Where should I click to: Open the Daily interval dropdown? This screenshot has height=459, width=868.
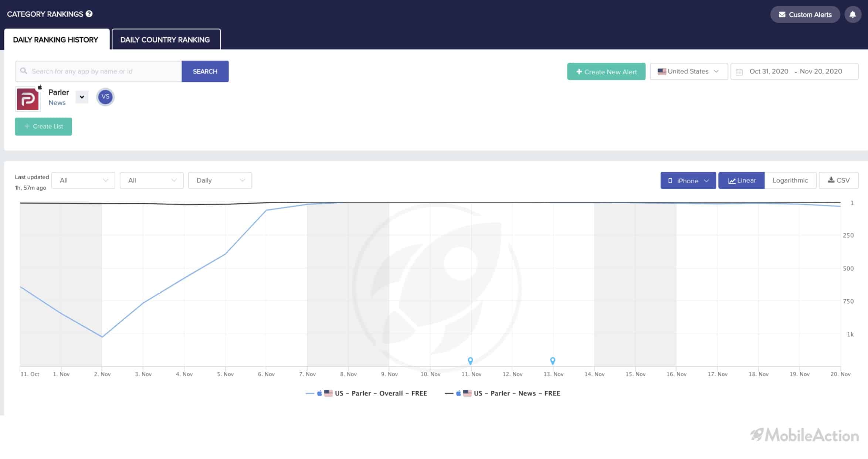pos(220,180)
